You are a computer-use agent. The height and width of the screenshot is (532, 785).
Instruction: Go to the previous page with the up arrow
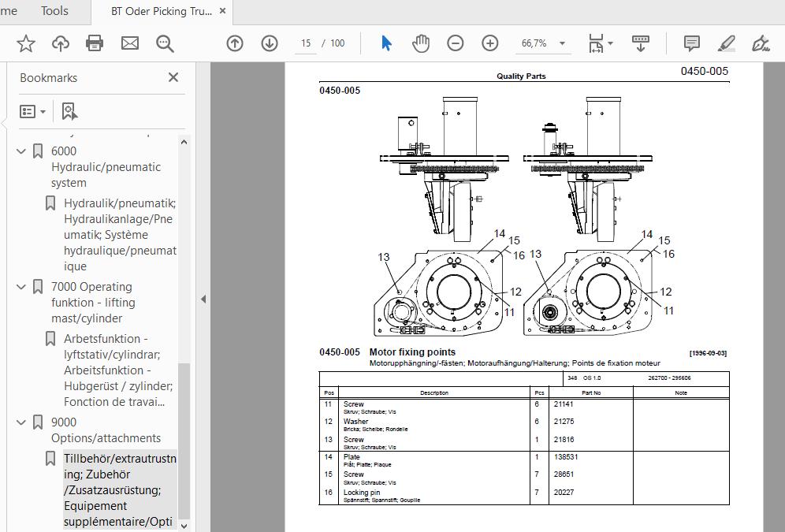(x=235, y=43)
